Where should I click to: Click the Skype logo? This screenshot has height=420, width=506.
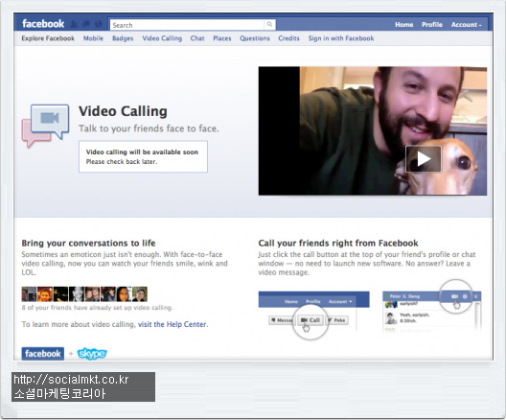tap(92, 354)
